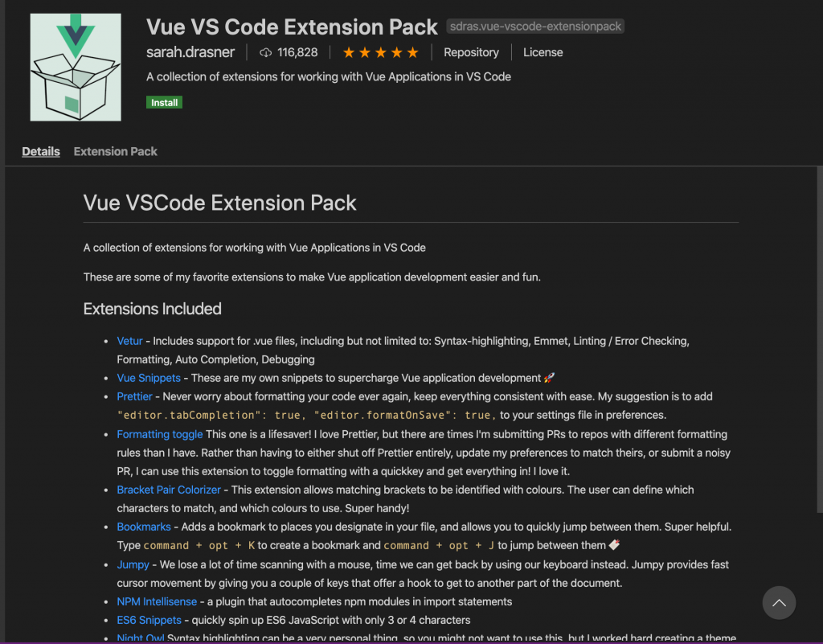
Task: Open the Prettier extension link
Action: (134, 396)
